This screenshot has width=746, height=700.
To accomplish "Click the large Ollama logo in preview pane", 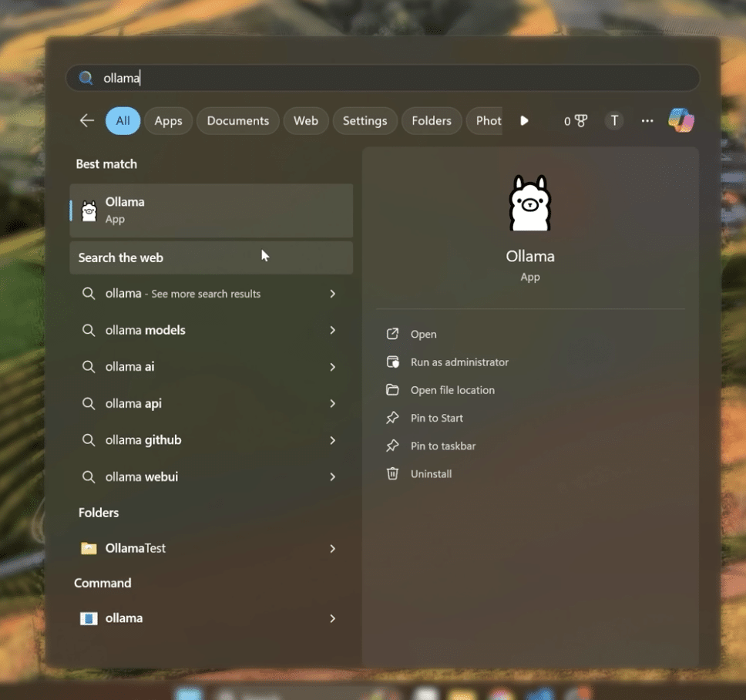I will [x=530, y=204].
